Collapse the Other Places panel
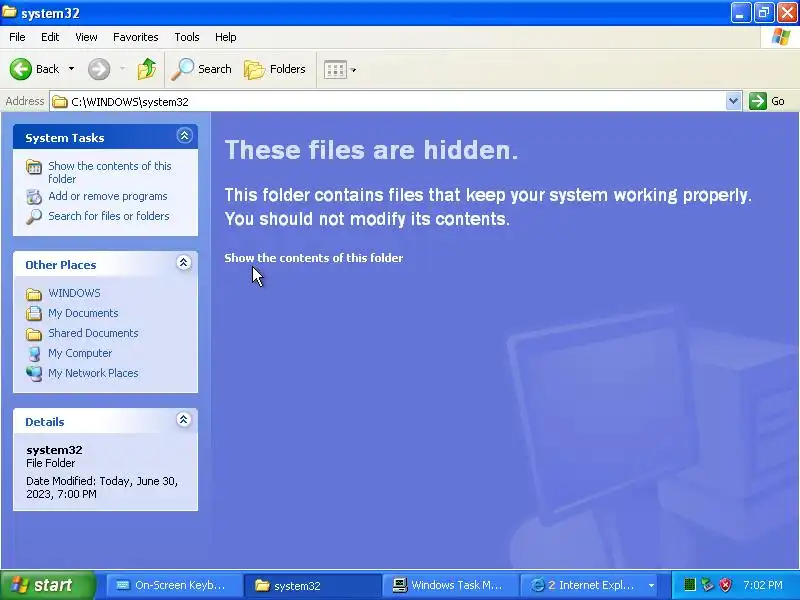Screen dimensions: 800x600 point(184,263)
